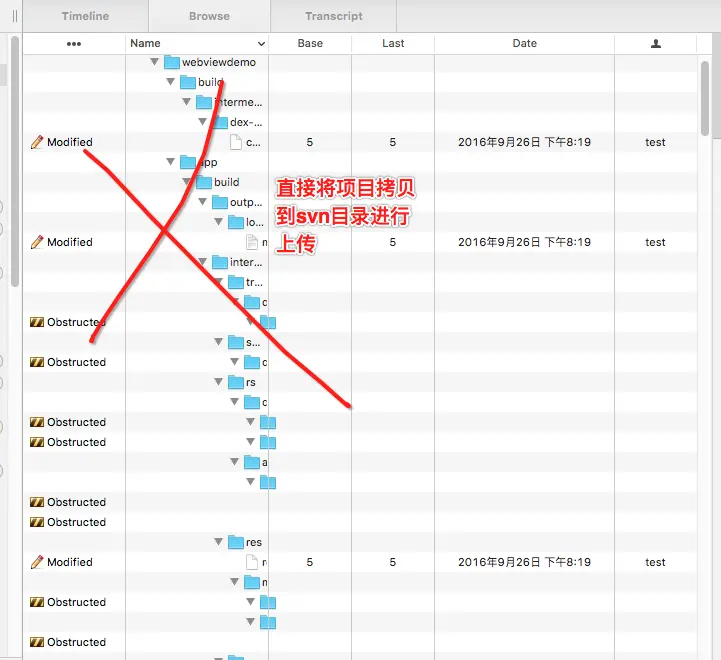Select the webviewdemo folder icon

[x=172, y=62]
